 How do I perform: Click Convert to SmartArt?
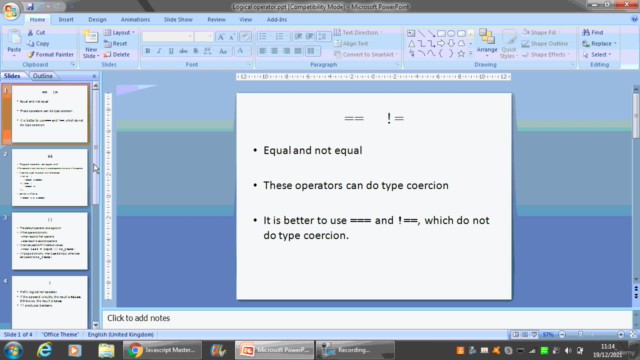(366, 54)
